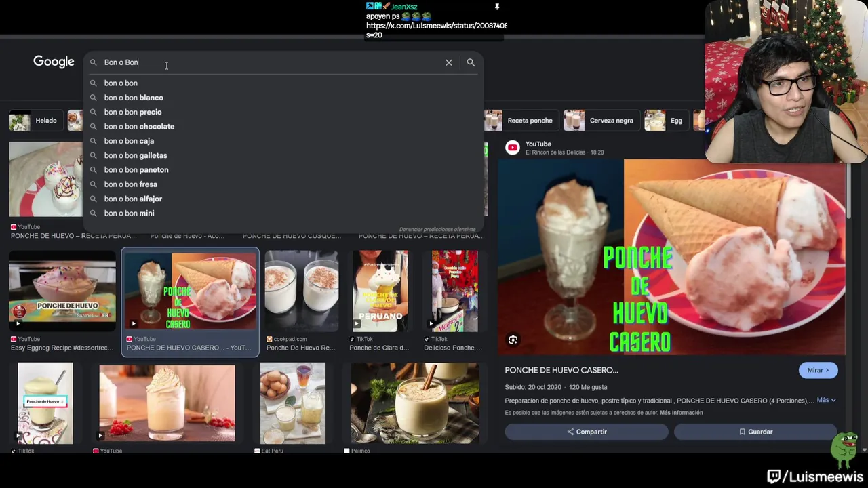The height and width of the screenshot is (488, 868).
Task: Open the Easy Eggnog Recipe thumbnail
Action: (x=62, y=291)
